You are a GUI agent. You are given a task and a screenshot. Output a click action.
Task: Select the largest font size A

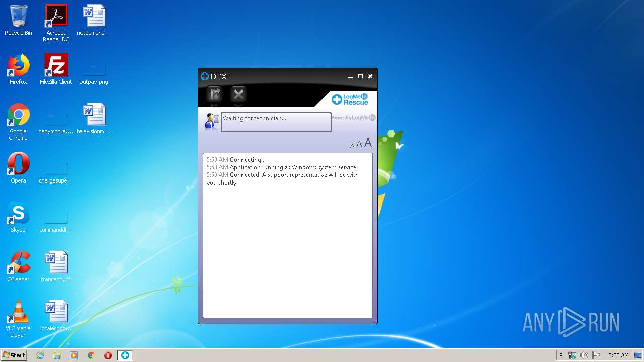point(368,143)
